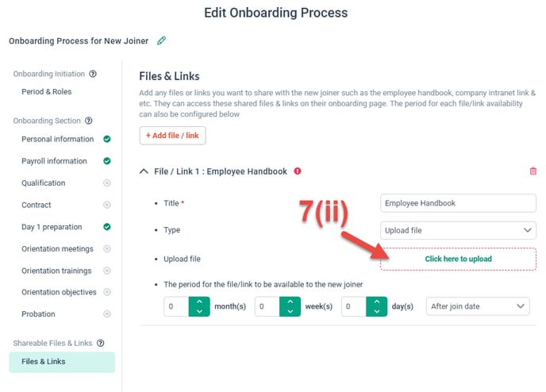Toggle the Qualification section status circle
Image resolution: width=546 pixels, height=392 pixels.
107,183
